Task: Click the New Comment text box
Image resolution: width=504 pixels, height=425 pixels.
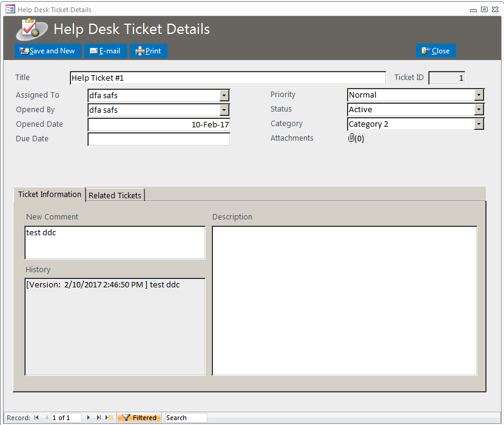Action: [x=115, y=243]
